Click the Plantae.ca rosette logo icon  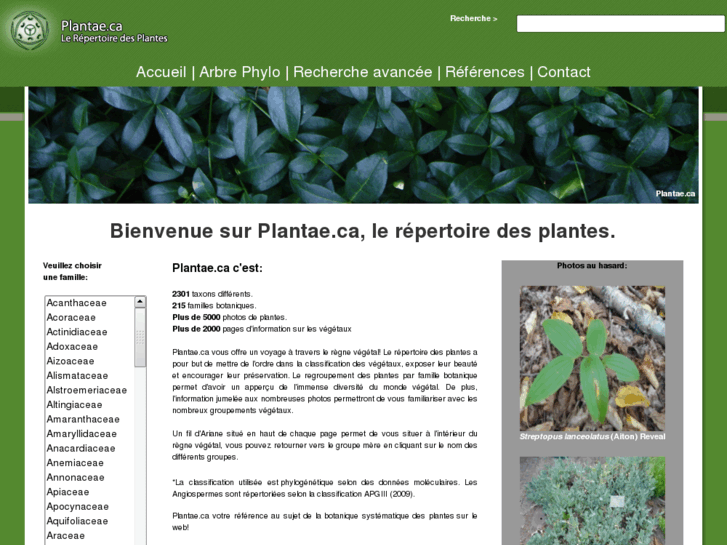click(30, 30)
